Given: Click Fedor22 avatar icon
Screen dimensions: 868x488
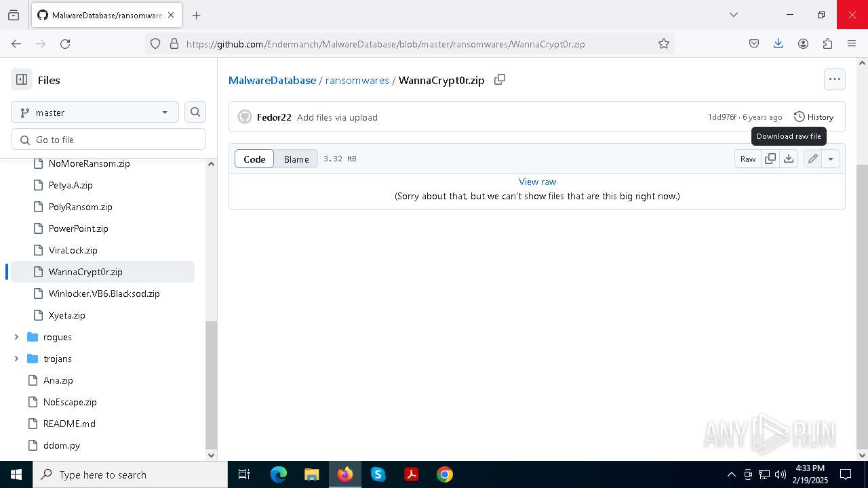Looking at the screenshot, I should [245, 117].
